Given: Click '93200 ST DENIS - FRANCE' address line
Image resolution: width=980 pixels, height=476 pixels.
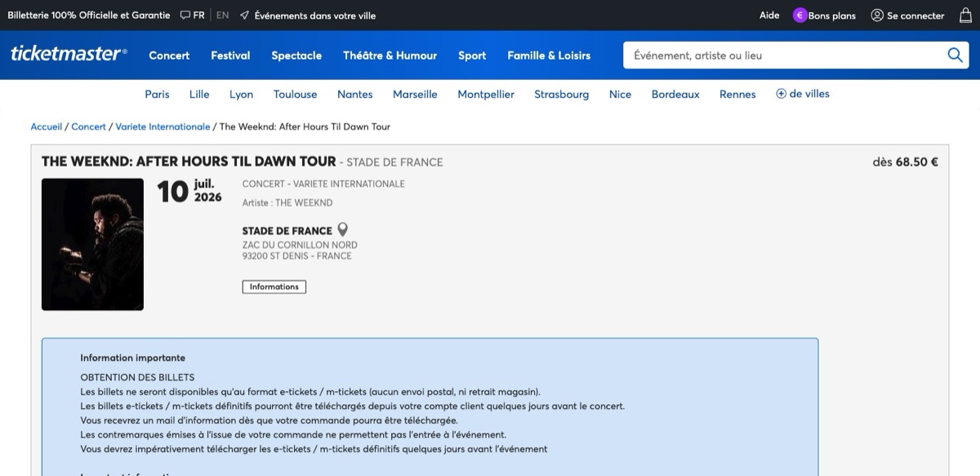Looking at the screenshot, I should pyautogui.click(x=297, y=256).
